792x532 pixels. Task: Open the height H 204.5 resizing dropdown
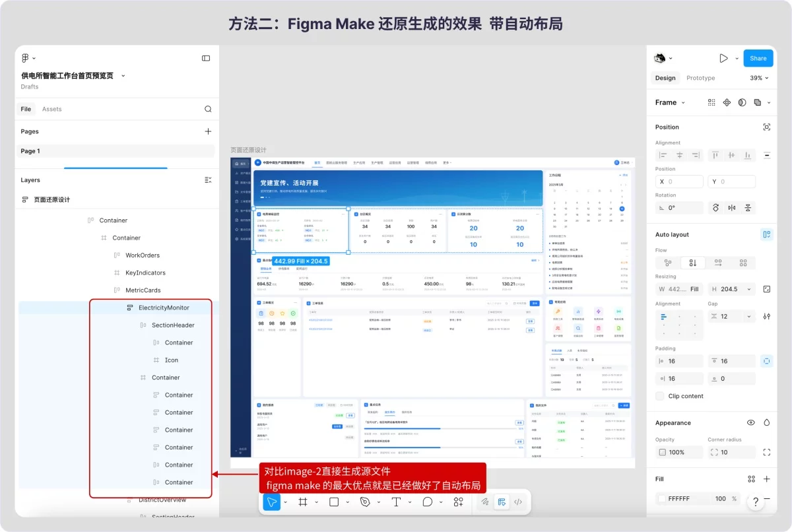[749, 289]
